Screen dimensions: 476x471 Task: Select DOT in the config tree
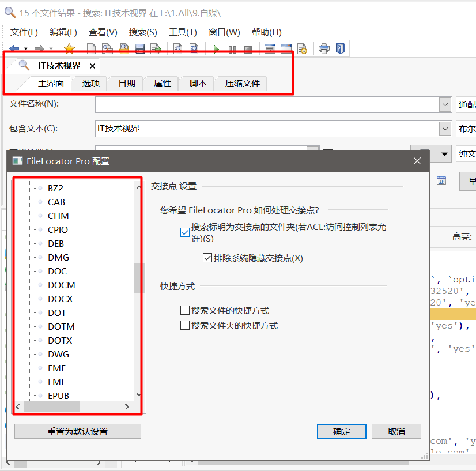57,313
